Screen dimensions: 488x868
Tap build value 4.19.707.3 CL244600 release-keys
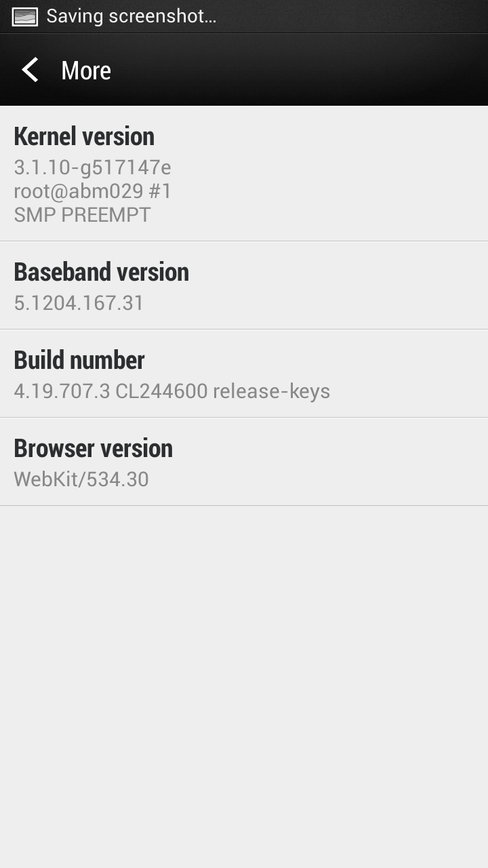(172, 391)
